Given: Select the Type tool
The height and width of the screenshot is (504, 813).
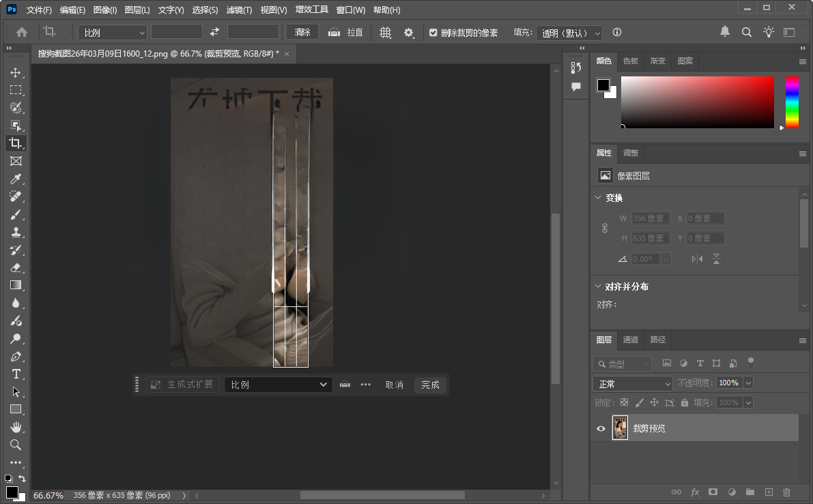Looking at the screenshot, I should pyautogui.click(x=16, y=374).
